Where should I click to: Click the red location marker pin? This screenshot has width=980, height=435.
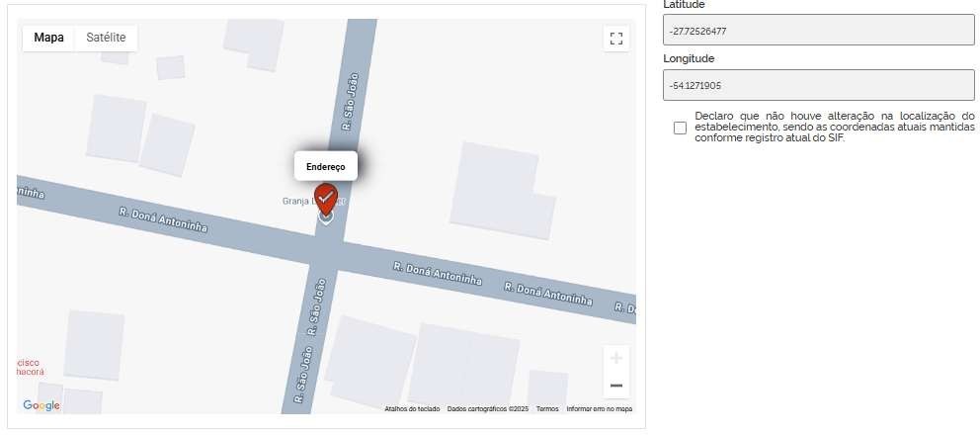pyautogui.click(x=325, y=198)
